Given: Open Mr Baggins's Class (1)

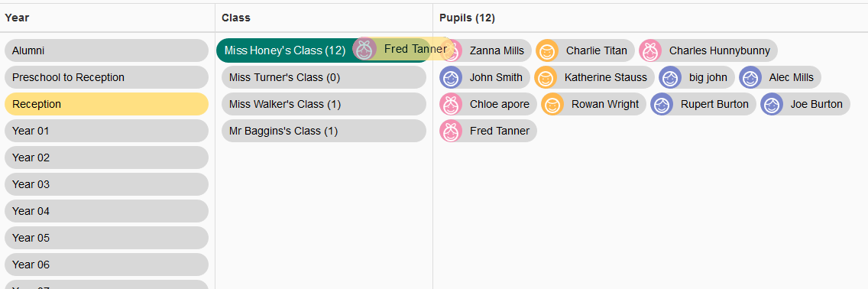Looking at the screenshot, I should click(x=324, y=132).
